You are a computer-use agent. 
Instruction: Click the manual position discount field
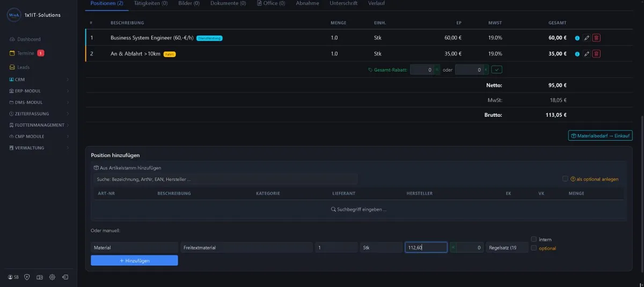pos(470,247)
